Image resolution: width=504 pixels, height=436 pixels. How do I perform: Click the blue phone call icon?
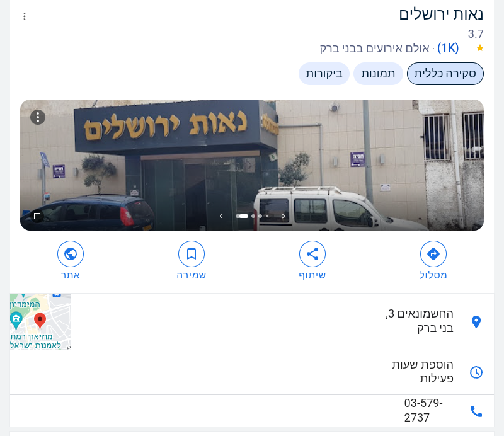pos(476,411)
